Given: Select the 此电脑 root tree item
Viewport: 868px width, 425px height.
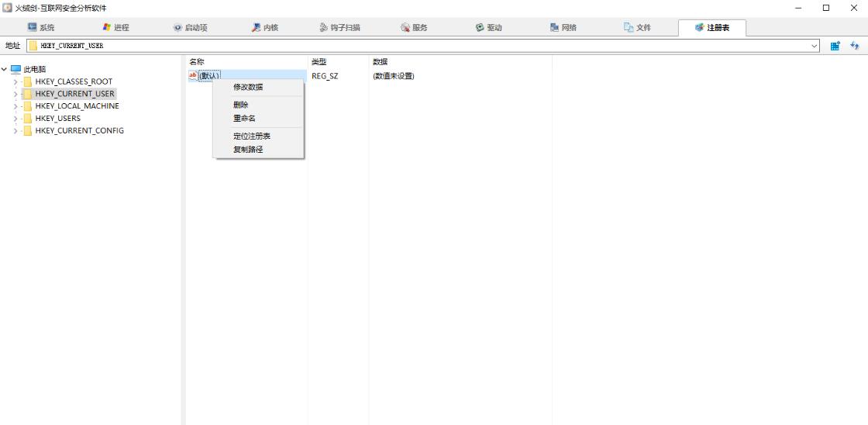Looking at the screenshot, I should tap(35, 69).
